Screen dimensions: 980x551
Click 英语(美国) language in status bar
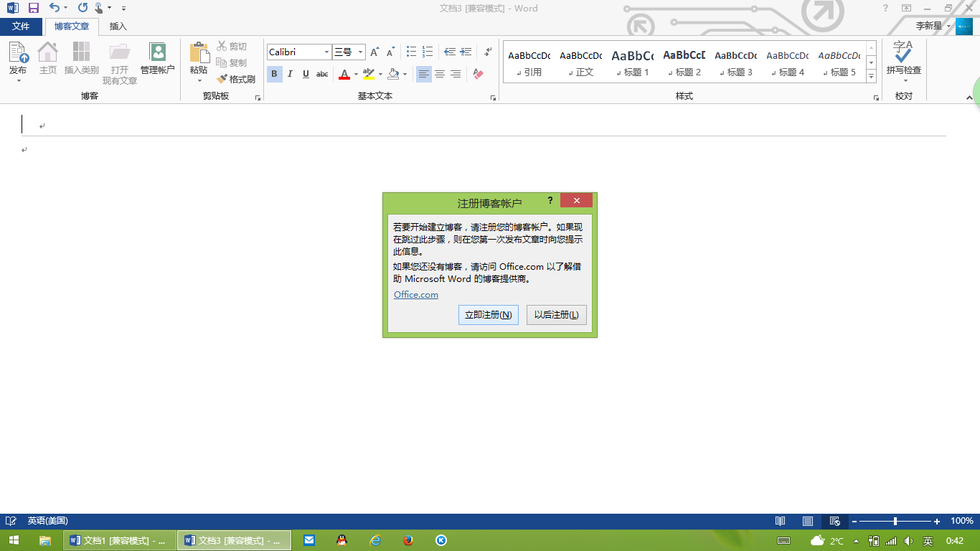(x=47, y=521)
